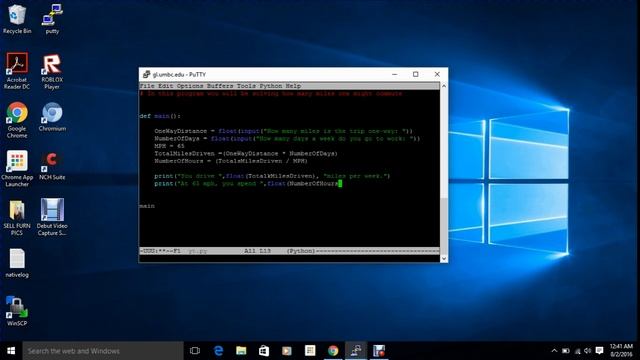Launch the putty desktop shortcut
The width and height of the screenshot is (640, 360).
(x=52, y=18)
